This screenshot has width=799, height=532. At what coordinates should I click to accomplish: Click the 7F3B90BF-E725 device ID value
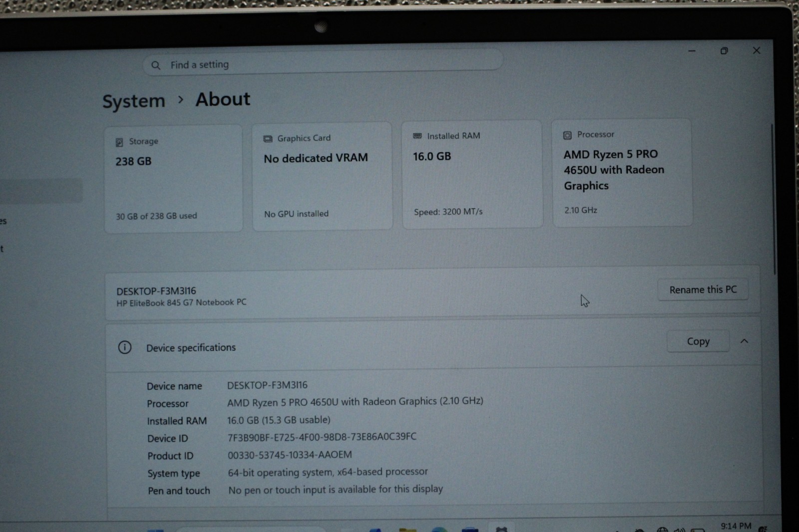pyautogui.click(x=322, y=437)
